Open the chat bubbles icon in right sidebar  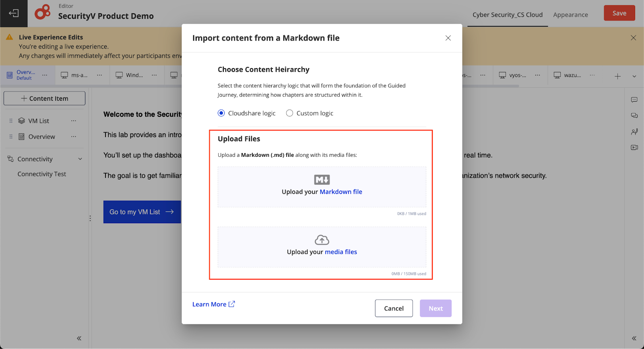pos(634,116)
